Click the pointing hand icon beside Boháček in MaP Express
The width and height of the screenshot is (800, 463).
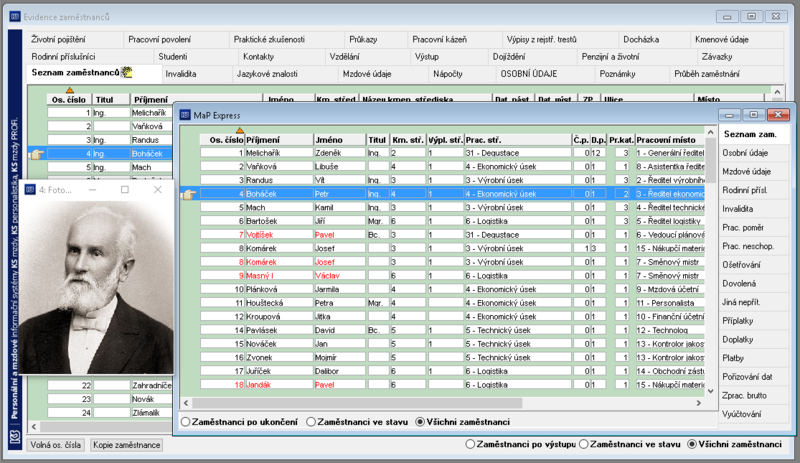[x=189, y=194]
